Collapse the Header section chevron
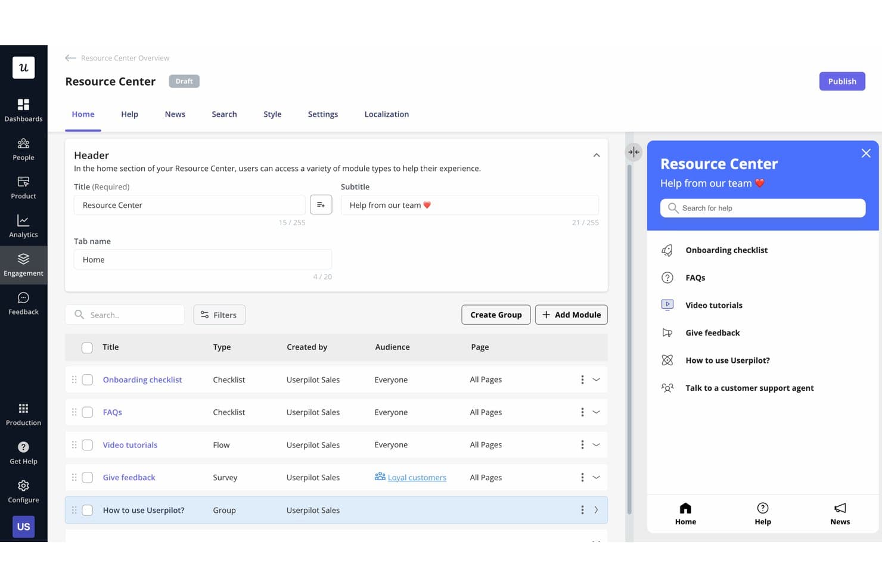This screenshot has width=882, height=588. pos(596,155)
